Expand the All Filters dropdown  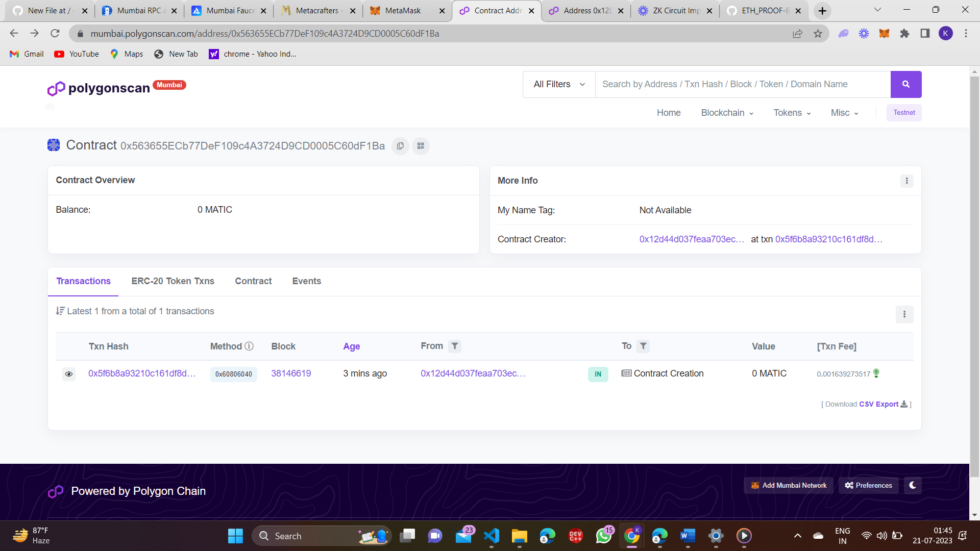pyautogui.click(x=559, y=84)
